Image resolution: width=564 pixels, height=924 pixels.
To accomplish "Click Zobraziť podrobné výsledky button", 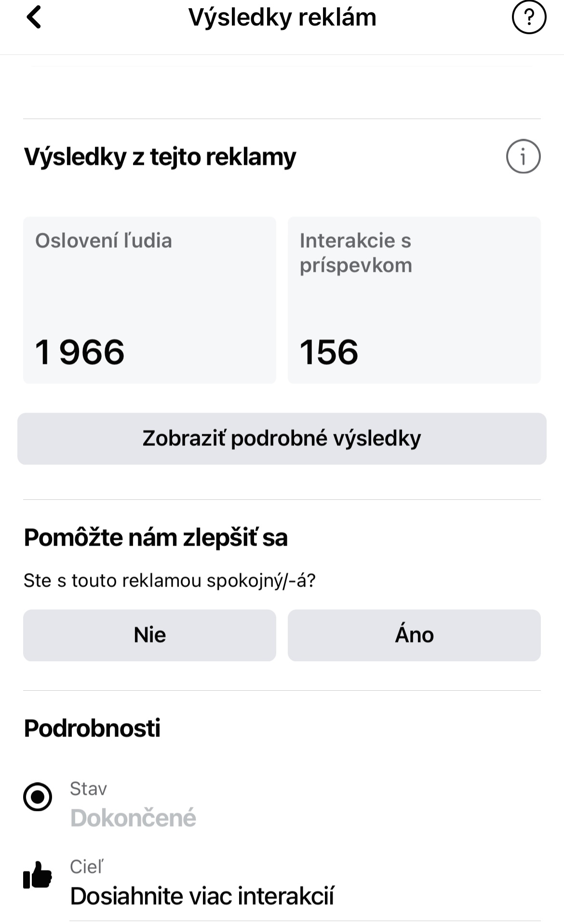I will [x=282, y=439].
